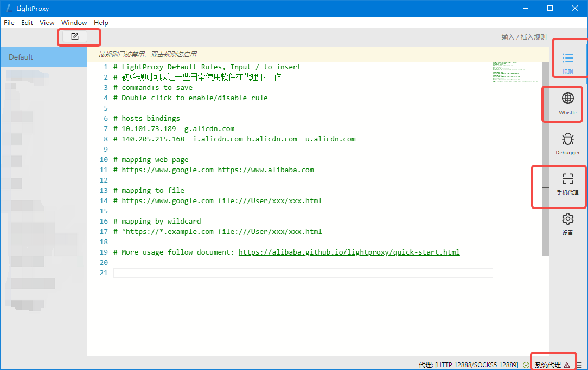The height and width of the screenshot is (370, 588).
Task: Click the 10.101.73.189 g.alicdn.com line
Action: coord(174,129)
